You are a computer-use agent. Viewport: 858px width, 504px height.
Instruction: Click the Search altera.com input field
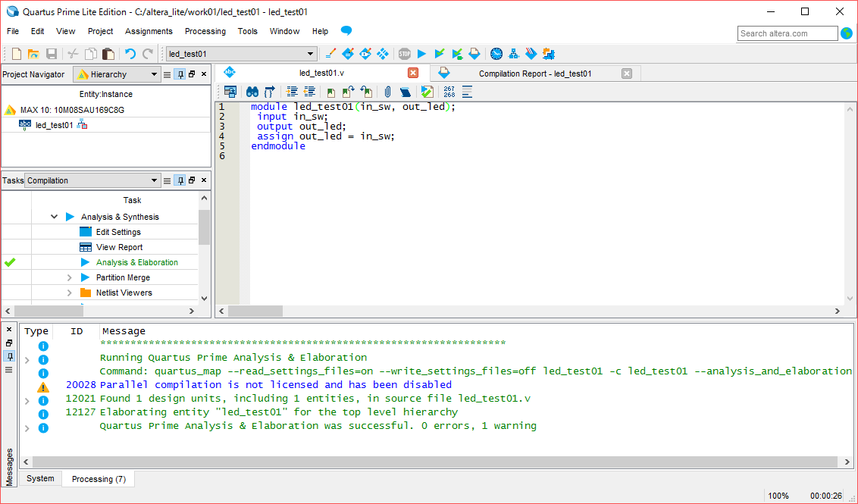point(787,33)
